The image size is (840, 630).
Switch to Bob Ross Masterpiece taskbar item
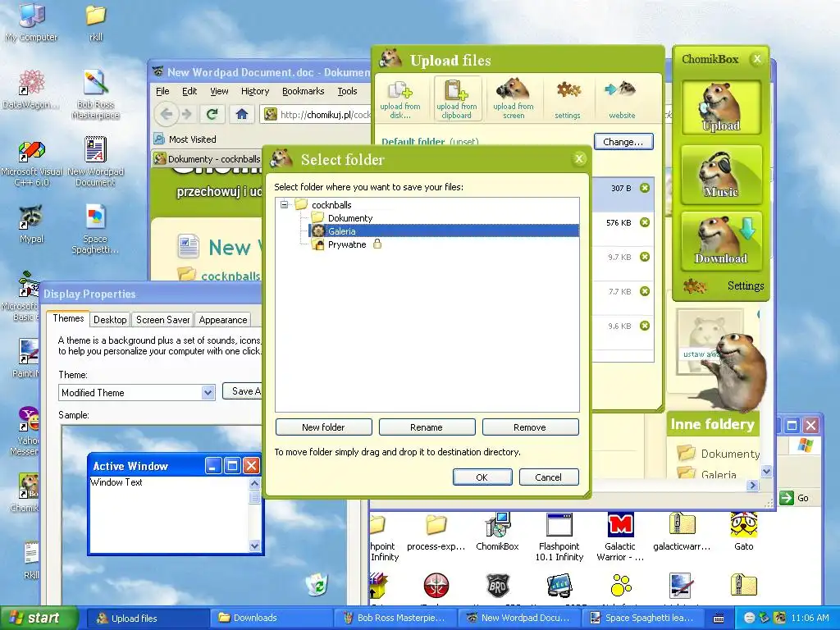tap(395, 618)
